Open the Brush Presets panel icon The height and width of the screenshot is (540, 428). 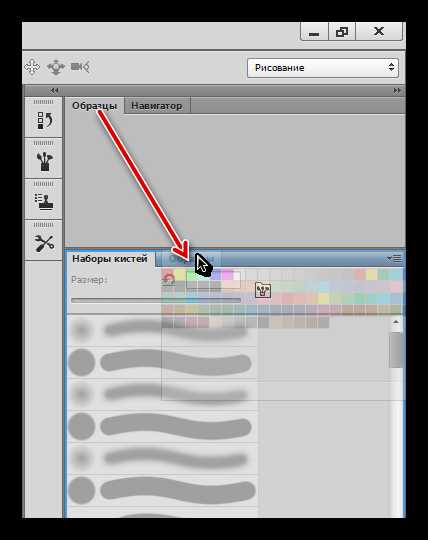pyautogui.click(x=44, y=162)
